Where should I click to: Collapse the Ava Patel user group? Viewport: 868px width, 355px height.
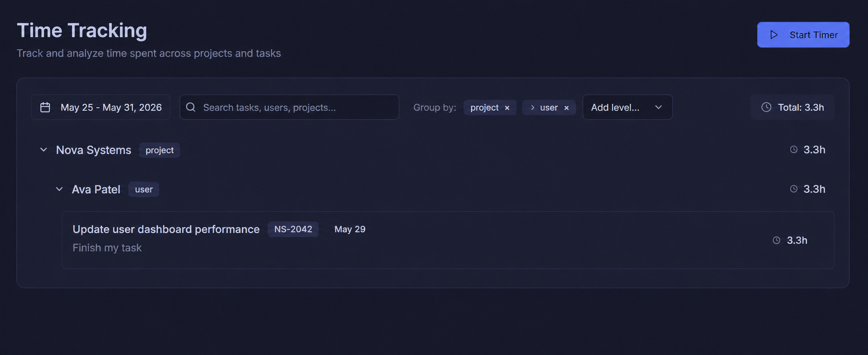(59, 189)
